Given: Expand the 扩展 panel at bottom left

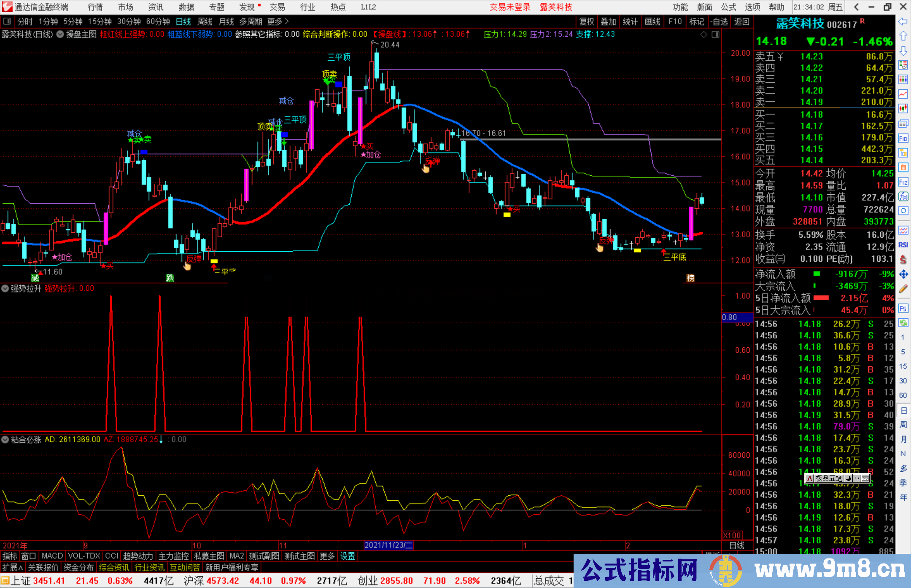Looking at the screenshot, I should [13, 567].
